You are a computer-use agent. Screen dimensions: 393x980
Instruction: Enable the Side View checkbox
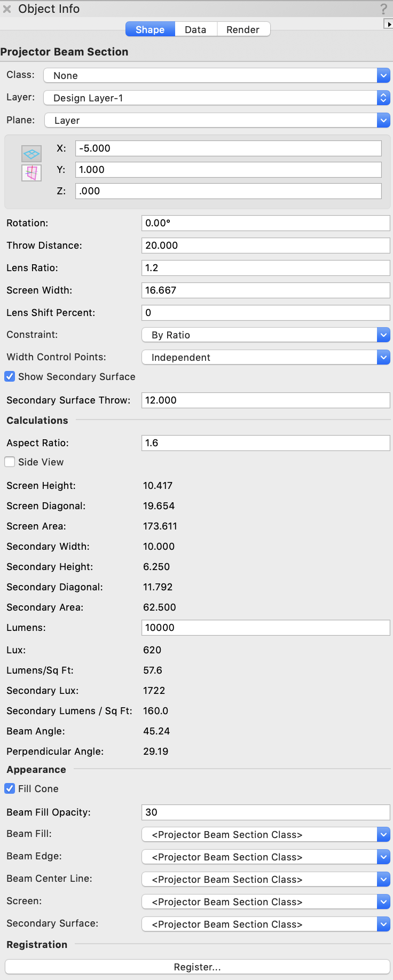[10, 462]
